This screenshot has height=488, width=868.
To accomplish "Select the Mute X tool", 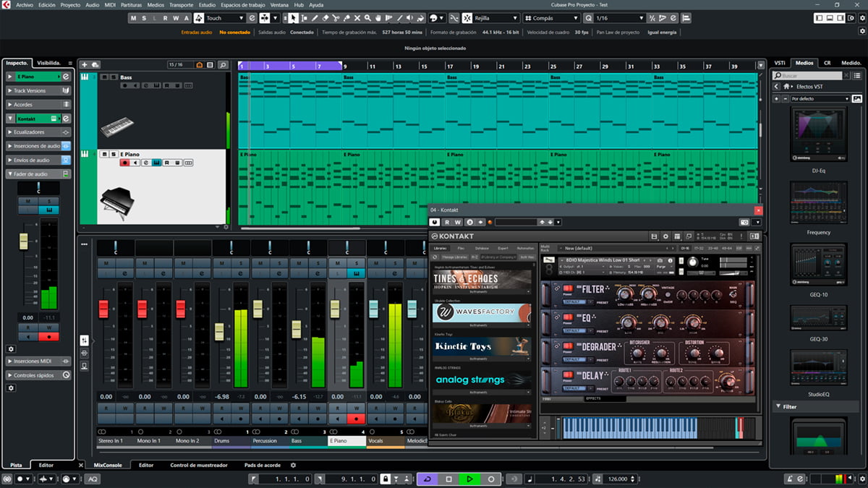I will click(x=357, y=18).
